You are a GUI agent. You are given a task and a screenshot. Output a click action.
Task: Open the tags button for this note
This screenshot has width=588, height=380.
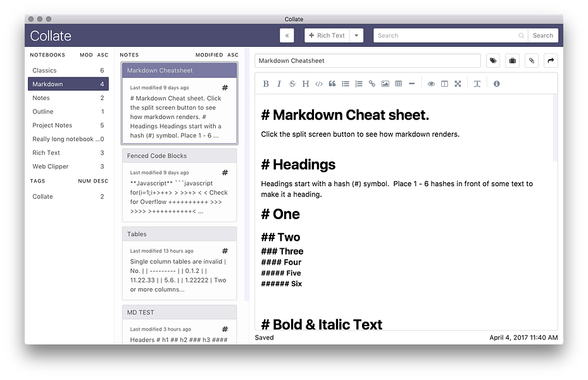[x=493, y=60]
